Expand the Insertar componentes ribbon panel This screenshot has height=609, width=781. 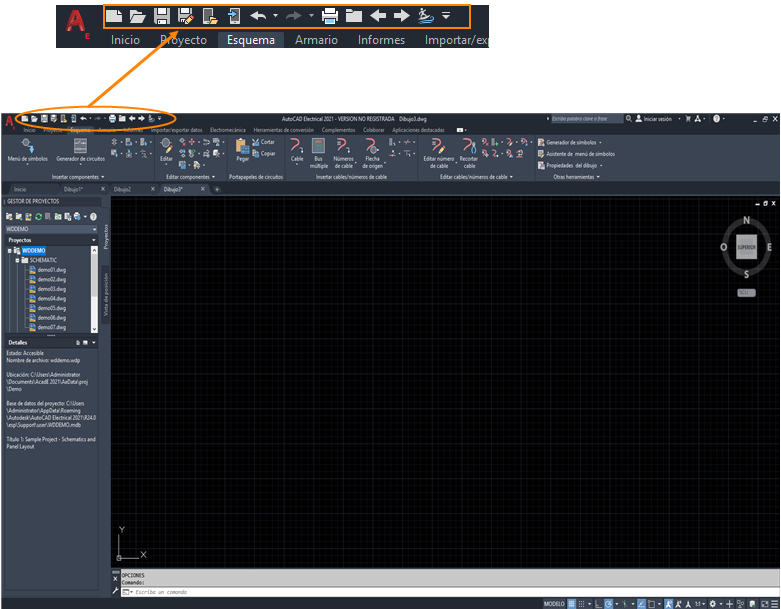(x=78, y=177)
